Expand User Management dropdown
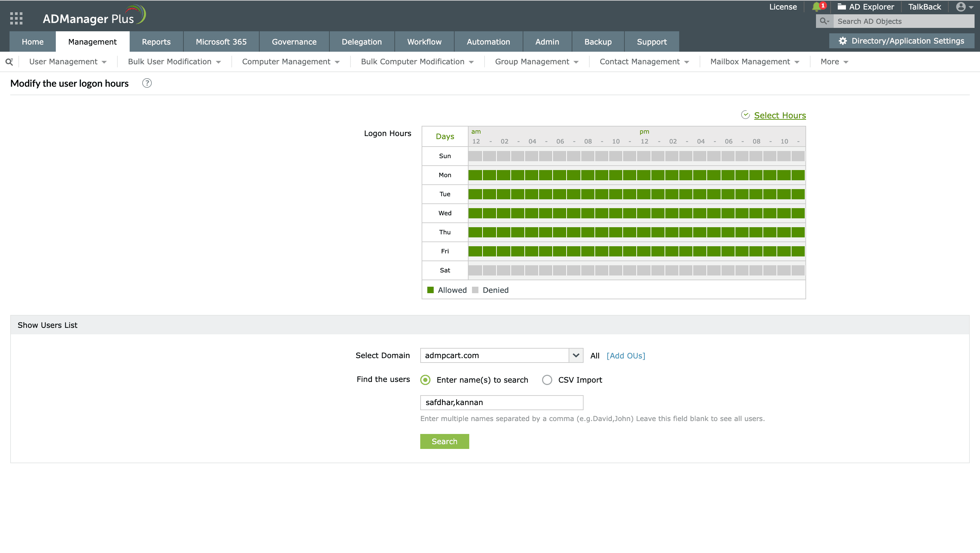The height and width of the screenshot is (553, 980). [68, 62]
